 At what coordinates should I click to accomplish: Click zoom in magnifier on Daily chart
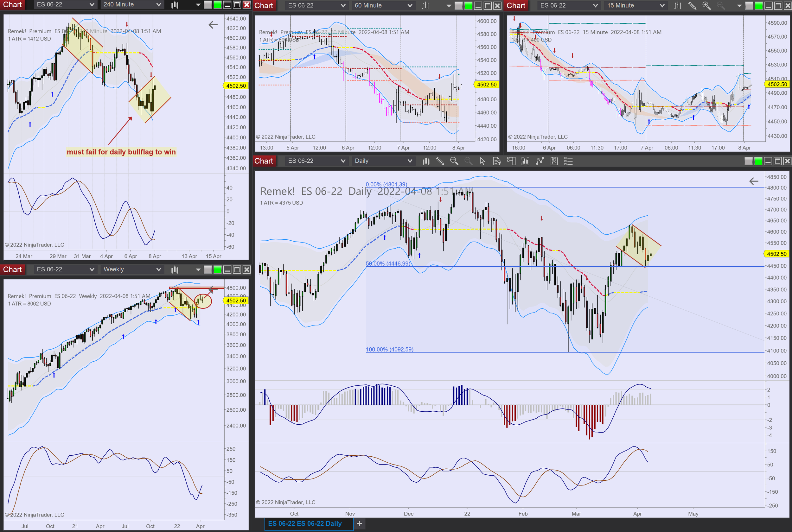coord(454,161)
